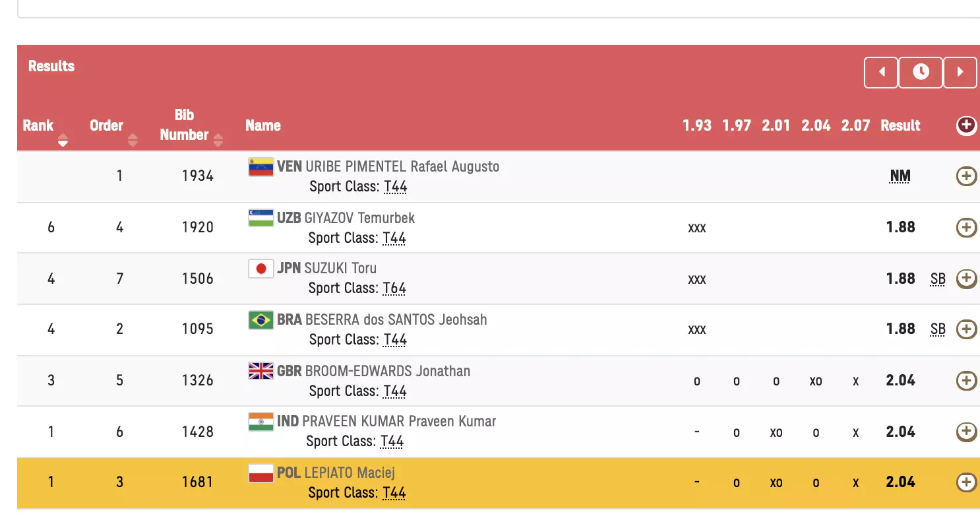Open BESERRA dos SANTOS row plus icon

pyautogui.click(x=966, y=329)
